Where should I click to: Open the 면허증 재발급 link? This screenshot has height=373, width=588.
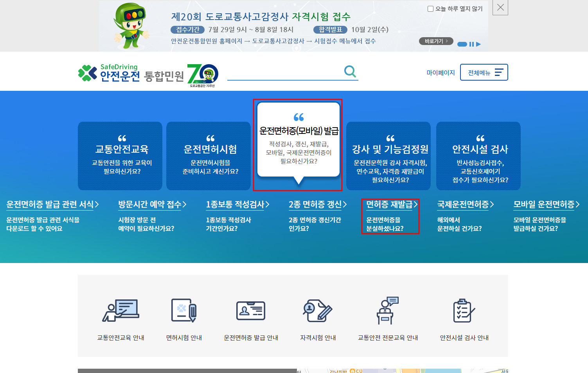[389, 204]
